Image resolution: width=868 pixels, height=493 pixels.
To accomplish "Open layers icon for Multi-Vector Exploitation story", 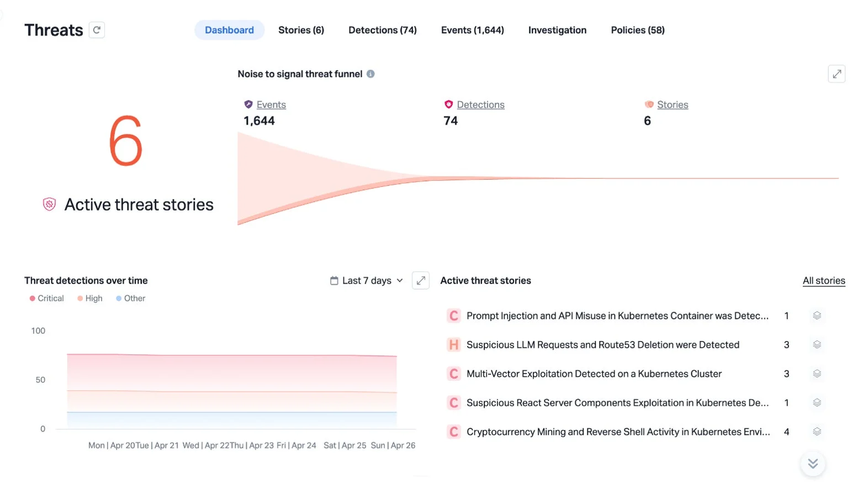I will tap(817, 374).
